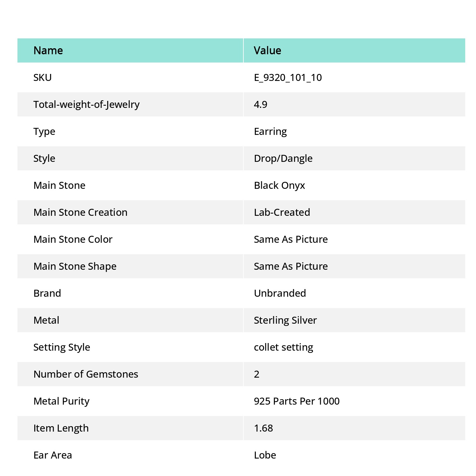The height and width of the screenshot is (476, 476).
Task: Click the Black Onyx main stone value
Action: pyautogui.click(x=280, y=185)
